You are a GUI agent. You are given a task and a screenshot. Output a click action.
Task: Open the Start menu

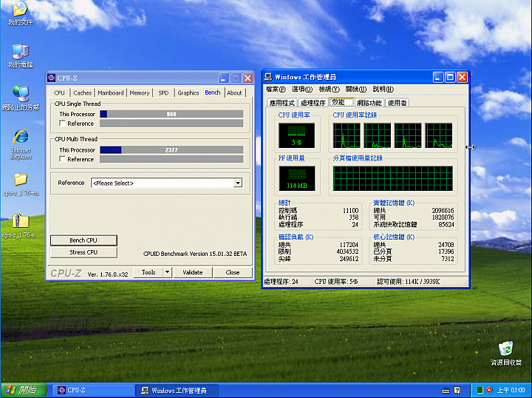click(24, 390)
